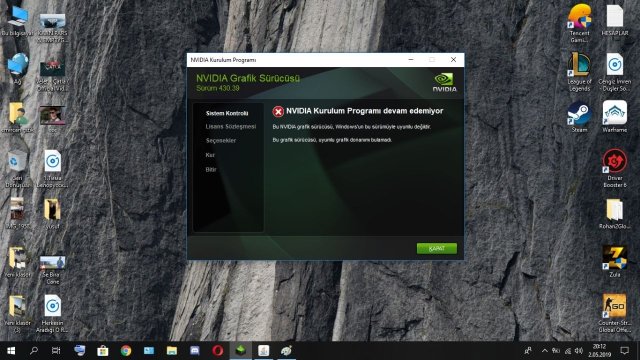Viewport: 640px width, 360px height.
Task: Click the green KAPAT button
Action: pos(437,248)
